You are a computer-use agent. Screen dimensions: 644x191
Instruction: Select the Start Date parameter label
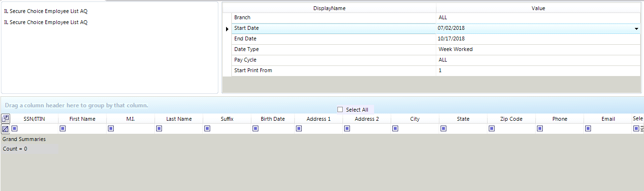click(x=246, y=28)
